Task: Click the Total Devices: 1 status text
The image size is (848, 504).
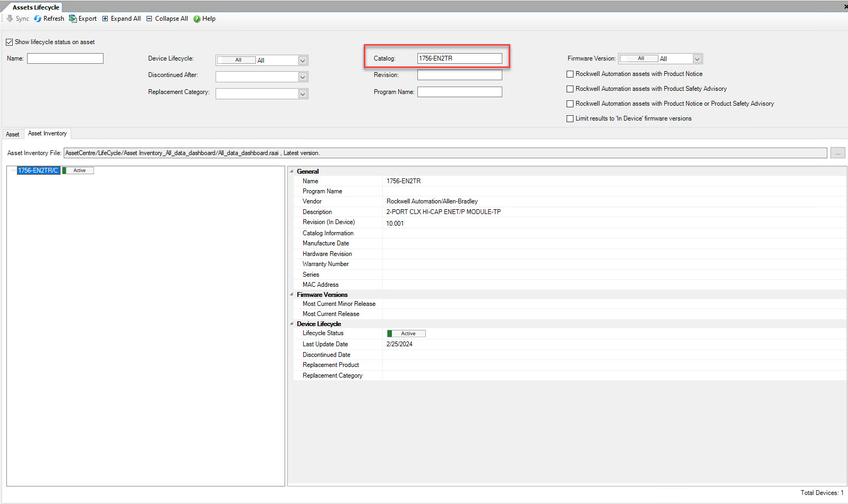Action: [822, 493]
